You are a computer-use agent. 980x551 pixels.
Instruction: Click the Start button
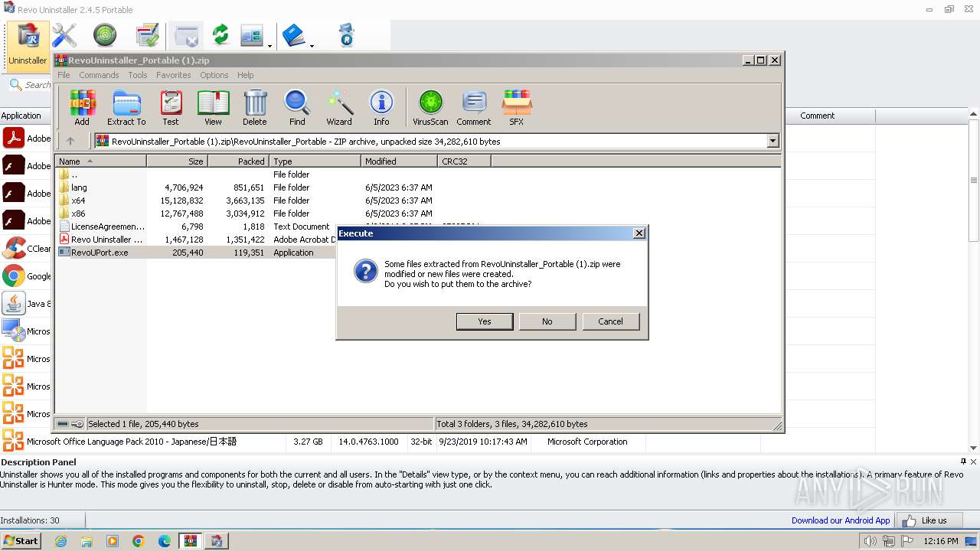(21, 541)
